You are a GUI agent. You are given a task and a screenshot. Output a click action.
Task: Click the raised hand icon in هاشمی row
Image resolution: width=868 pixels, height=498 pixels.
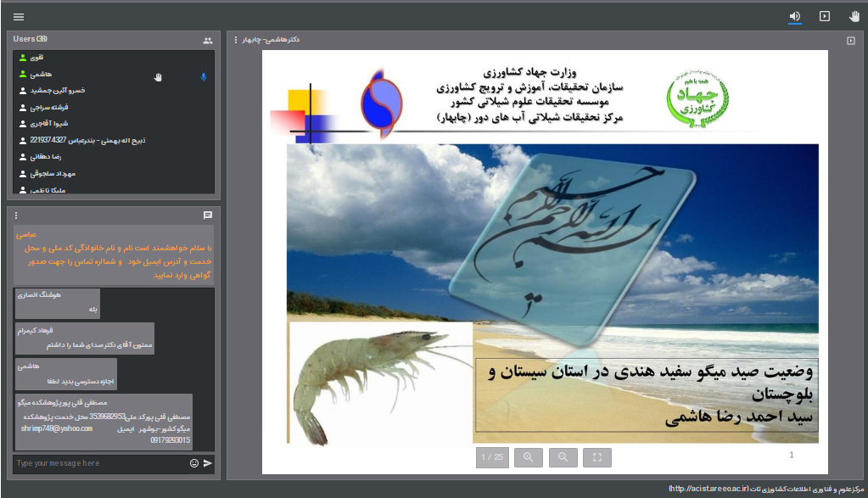(x=157, y=77)
